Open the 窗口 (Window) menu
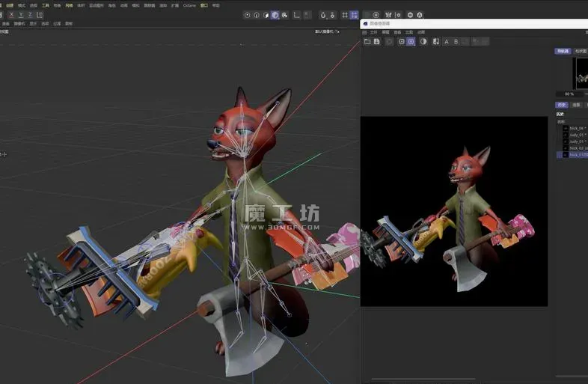Viewport: 588px width, 384px height. [x=203, y=5]
